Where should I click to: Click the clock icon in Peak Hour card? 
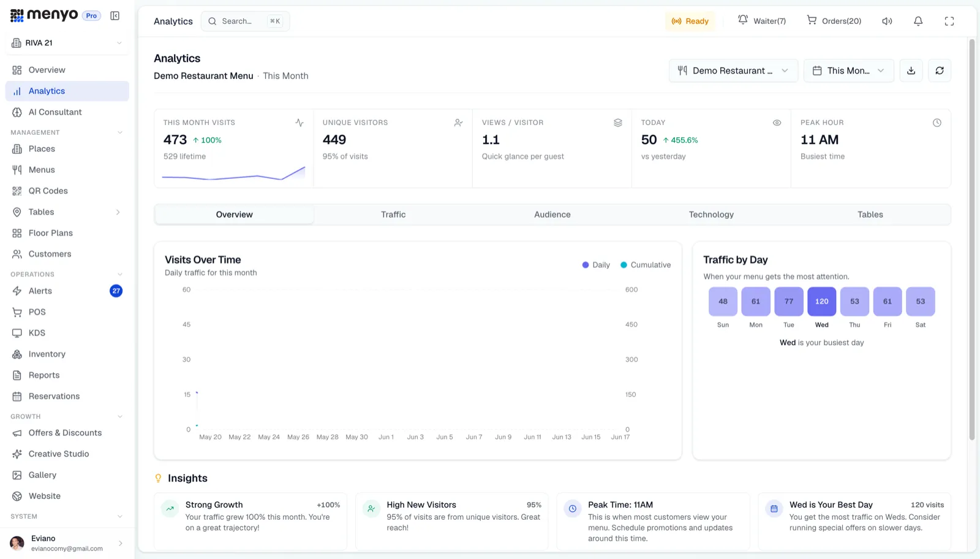coord(937,123)
